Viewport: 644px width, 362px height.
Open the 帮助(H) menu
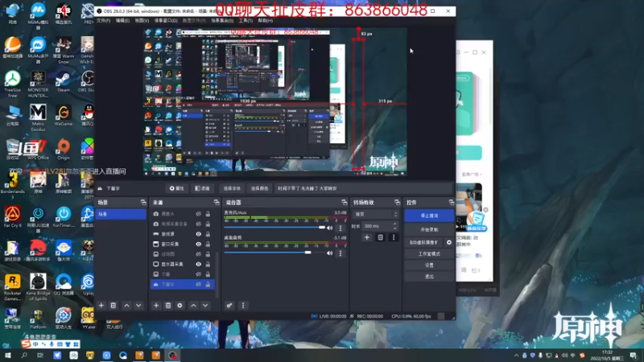(266, 21)
